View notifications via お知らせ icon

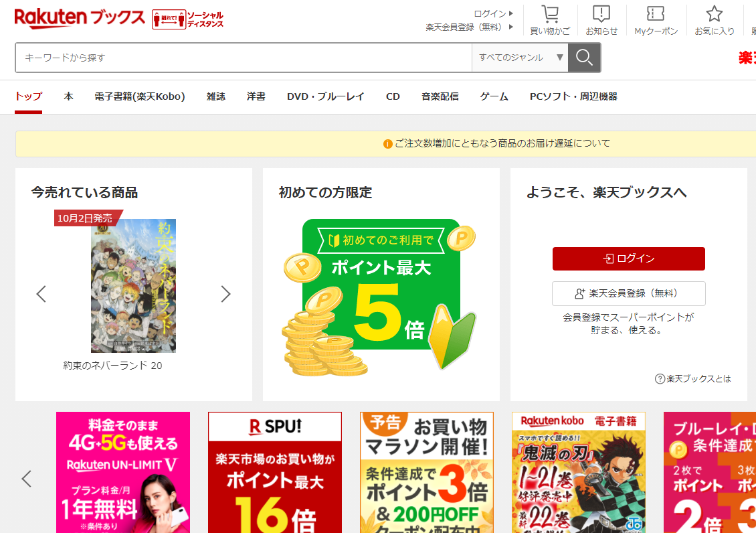point(601,20)
